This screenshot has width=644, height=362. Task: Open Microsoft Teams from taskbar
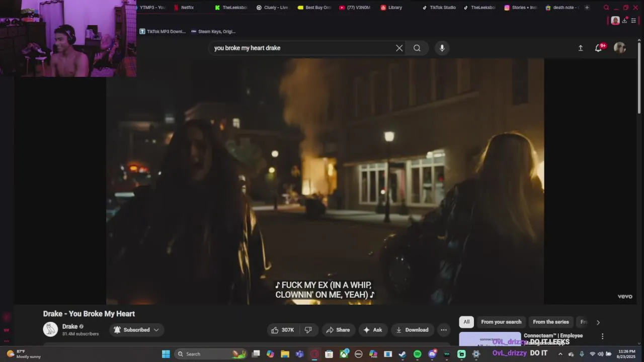[300, 354]
